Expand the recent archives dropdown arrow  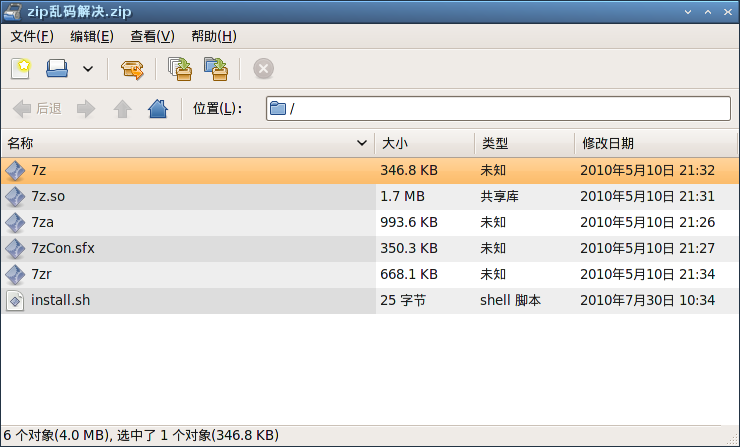pyautogui.click(x=88, y=69)
